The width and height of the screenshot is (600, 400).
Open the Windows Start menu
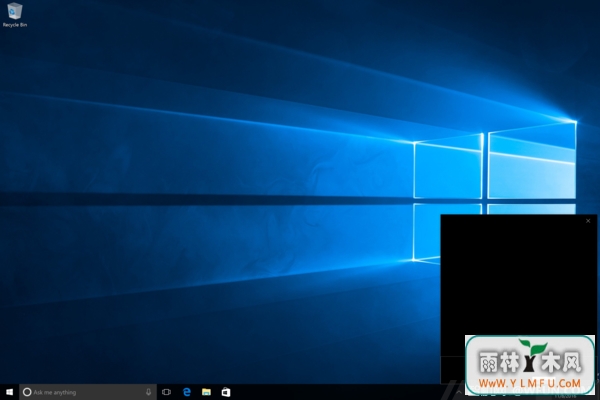pos(10,392)
